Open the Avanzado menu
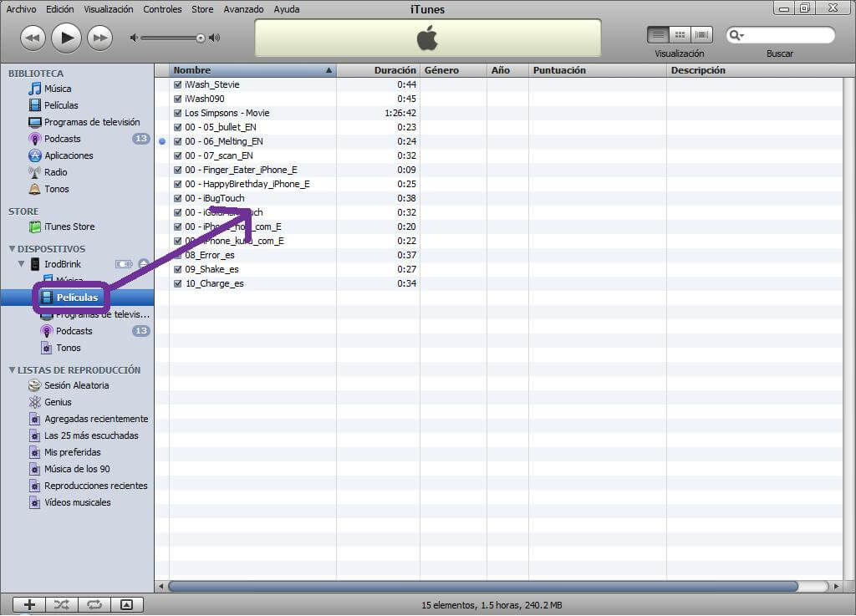 click(x=243, y=9)
